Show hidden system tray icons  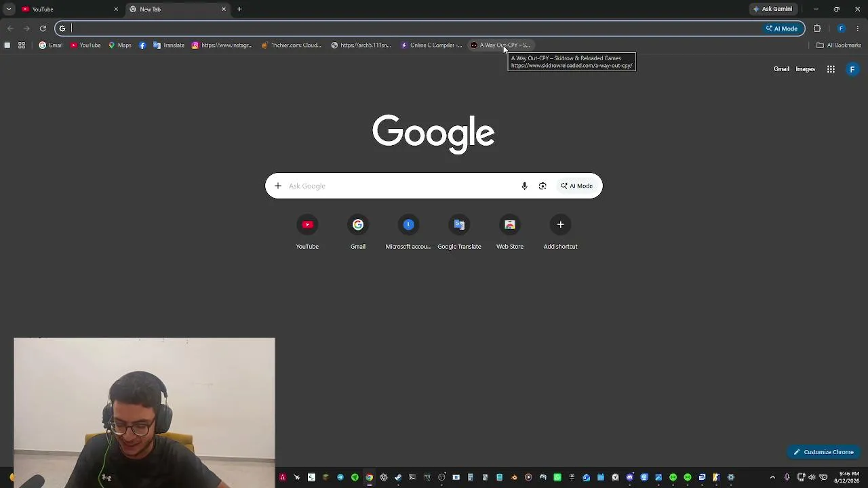pyautogui.click(x=772, y=477)
